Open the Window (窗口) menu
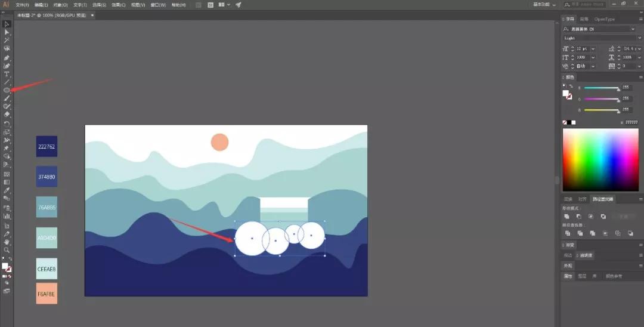Viewport: 644px width, 327px height. pos(158,5)
